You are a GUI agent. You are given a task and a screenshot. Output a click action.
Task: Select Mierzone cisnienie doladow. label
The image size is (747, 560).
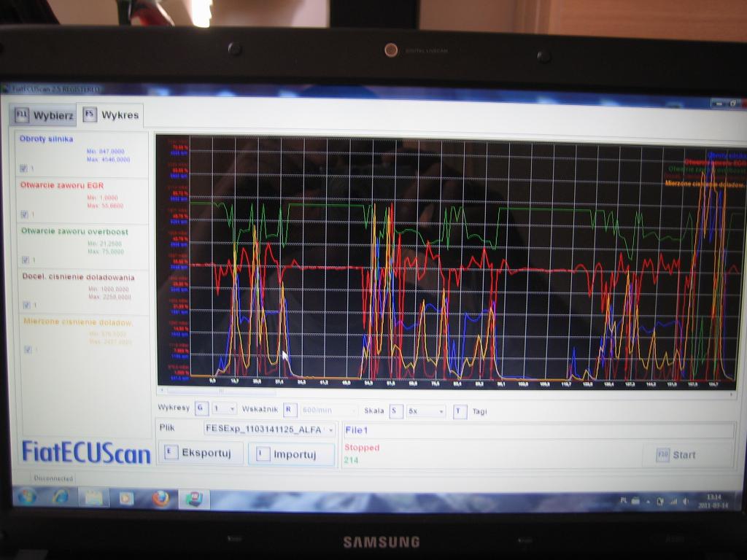click(78, 322)
